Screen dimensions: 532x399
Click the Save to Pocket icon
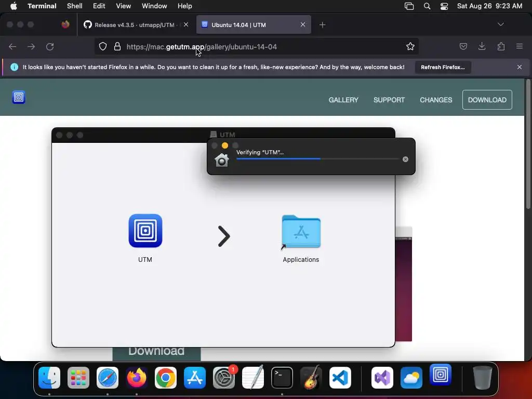[x=463, y=46]
